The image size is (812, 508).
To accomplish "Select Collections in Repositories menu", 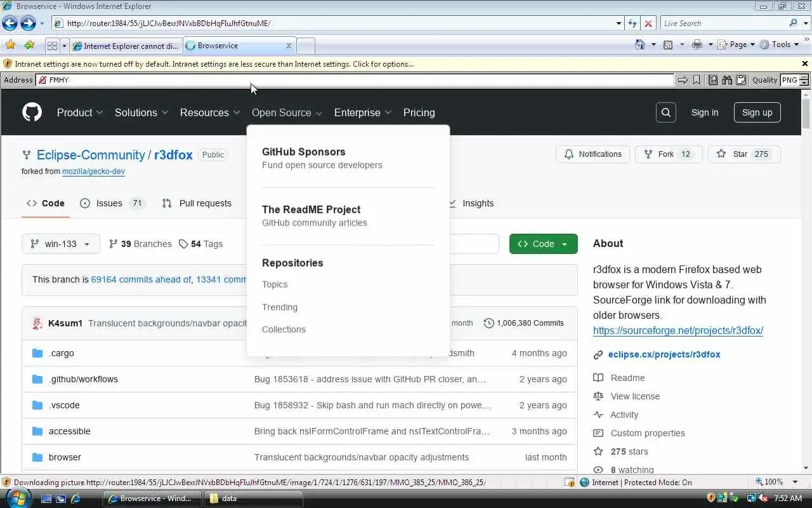I will pyautogui.click(x=284, y=330).
